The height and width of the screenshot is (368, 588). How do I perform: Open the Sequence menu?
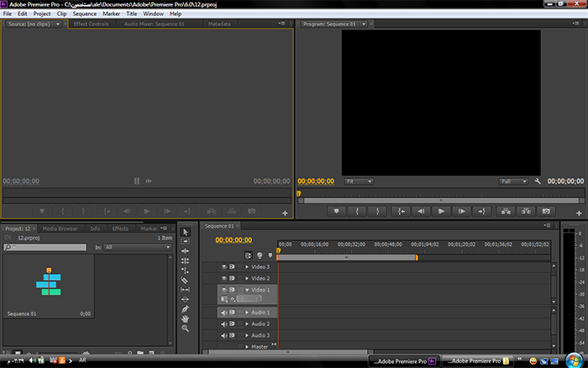pyautogui.click(x=84, y=14)
